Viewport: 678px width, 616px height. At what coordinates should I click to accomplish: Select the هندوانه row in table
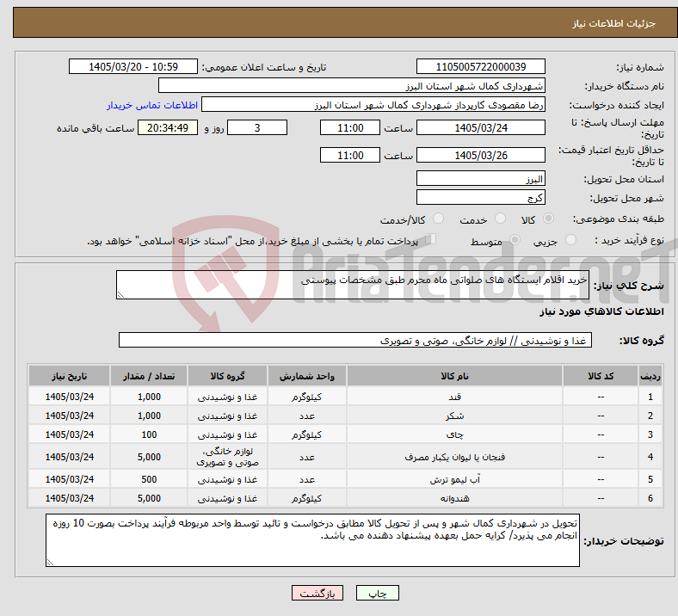coord(345,498)
